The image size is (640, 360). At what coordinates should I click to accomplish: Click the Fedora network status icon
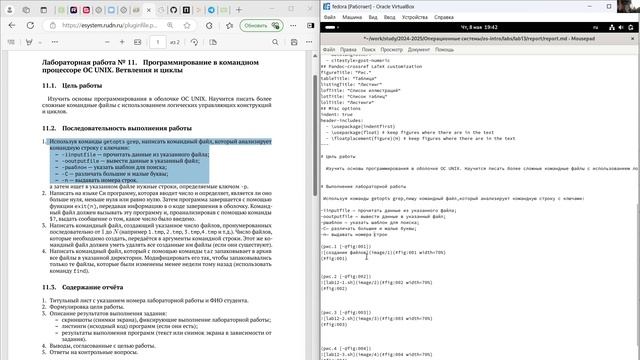[x=611, y=27]
